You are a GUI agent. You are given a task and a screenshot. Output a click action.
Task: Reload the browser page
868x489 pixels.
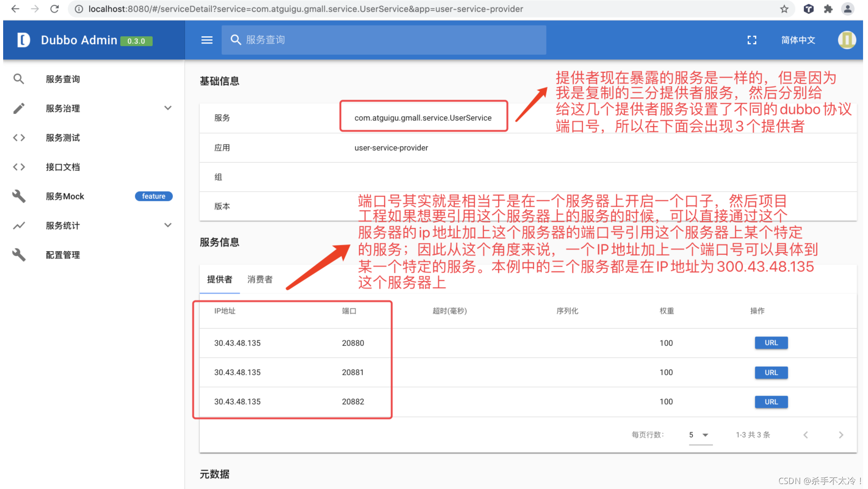54,9
